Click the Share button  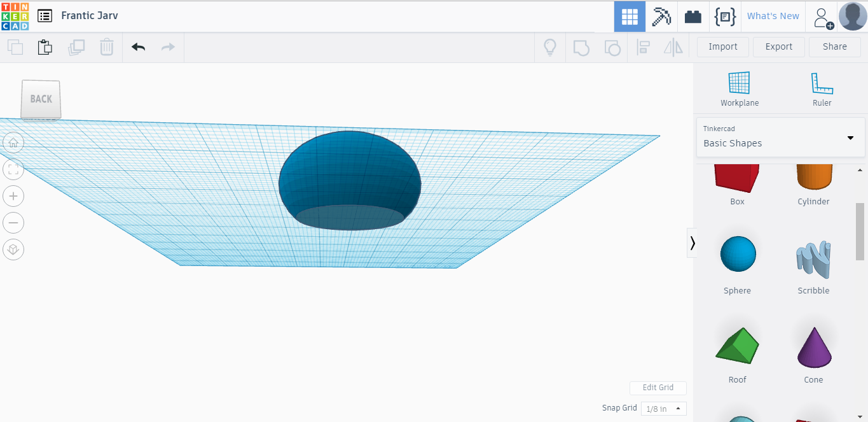[834, 46]
